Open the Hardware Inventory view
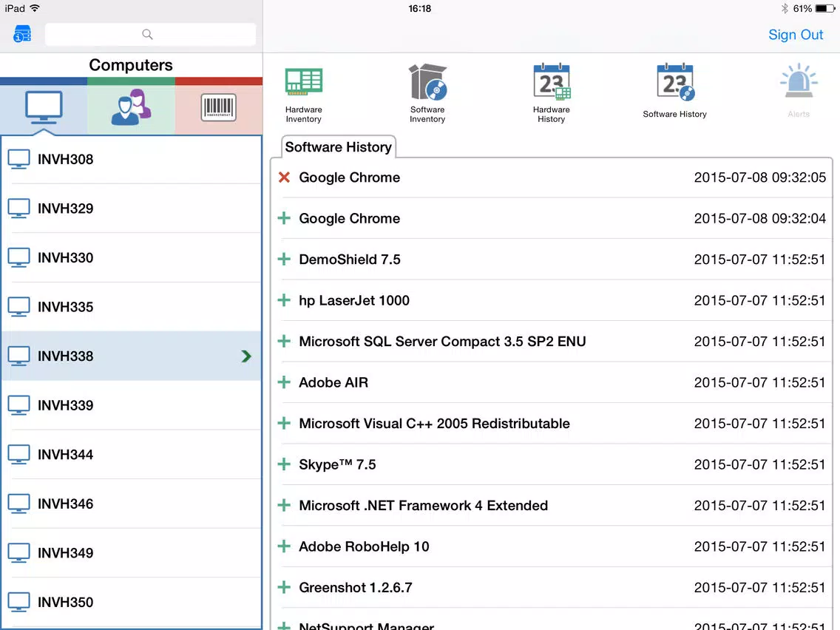840x630 pixels. pyautogui.click(x=303, y=95)
